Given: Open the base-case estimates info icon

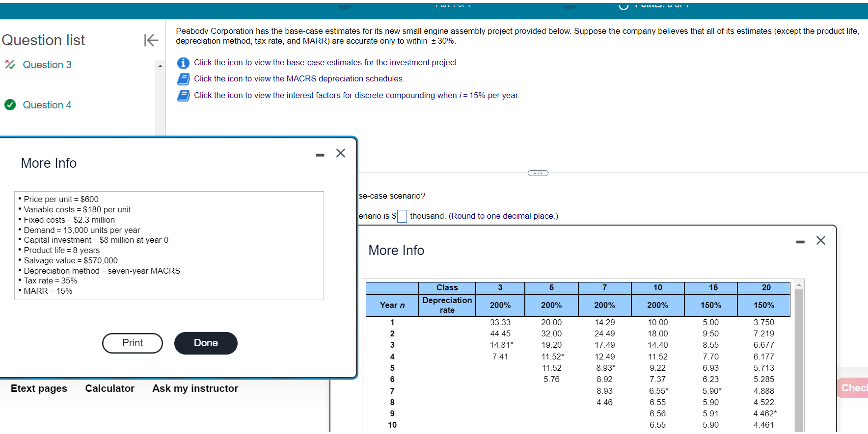Looking at the screenshot, I should (x=183, y=63).
